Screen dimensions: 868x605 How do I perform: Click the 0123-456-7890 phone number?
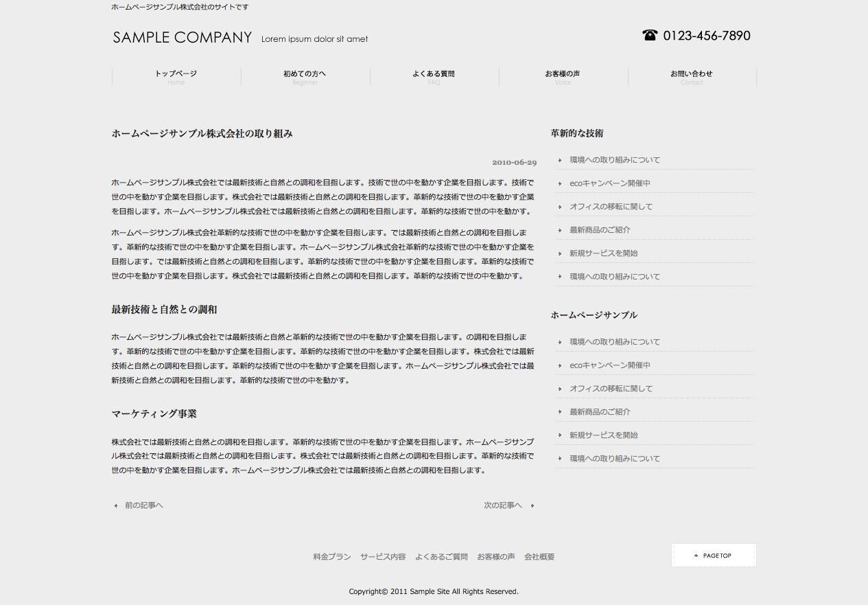(707, 36)
